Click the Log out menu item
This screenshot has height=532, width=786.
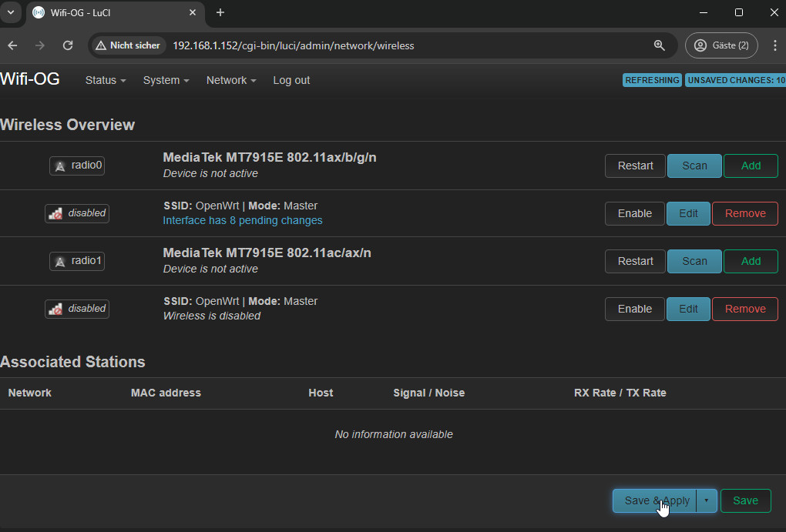click(291, 80)
